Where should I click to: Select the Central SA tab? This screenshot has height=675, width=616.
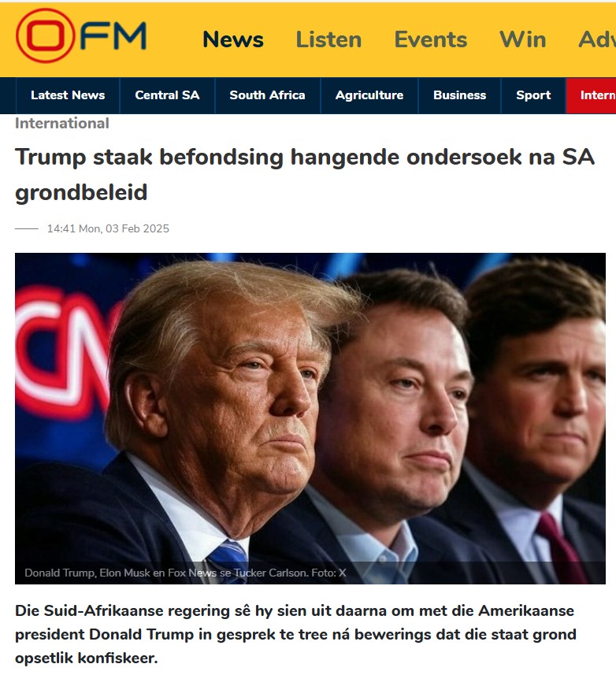tap(167, 95)
